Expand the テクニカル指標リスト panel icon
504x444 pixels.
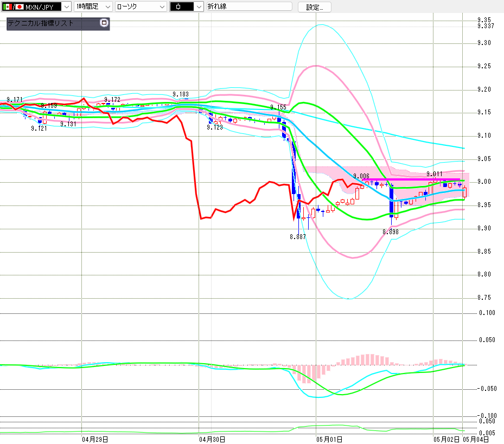point(104,23)
